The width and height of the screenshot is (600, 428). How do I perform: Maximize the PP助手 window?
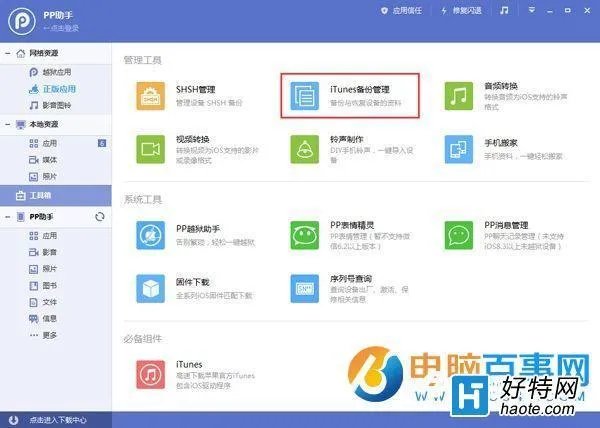(x=567, y=10)
